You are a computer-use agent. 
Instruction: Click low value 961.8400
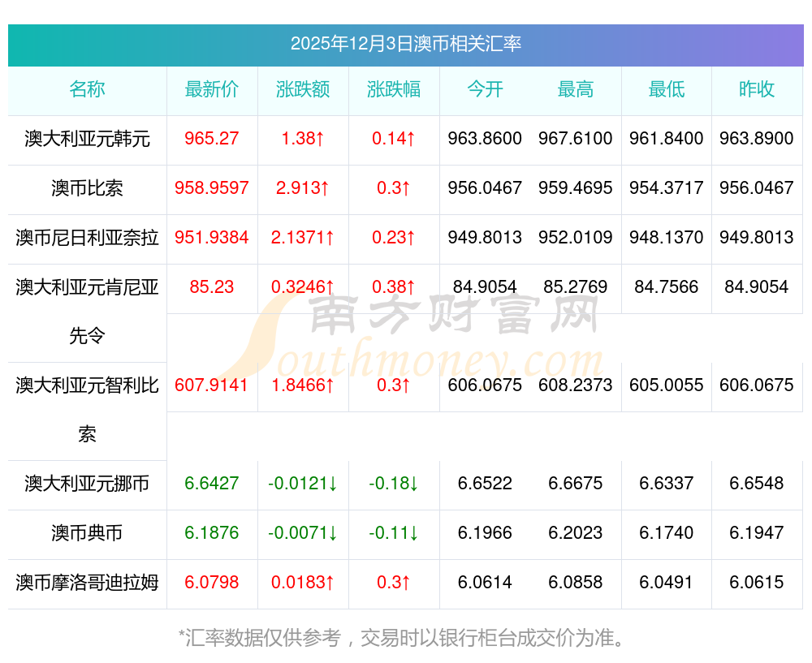point(667,139)
